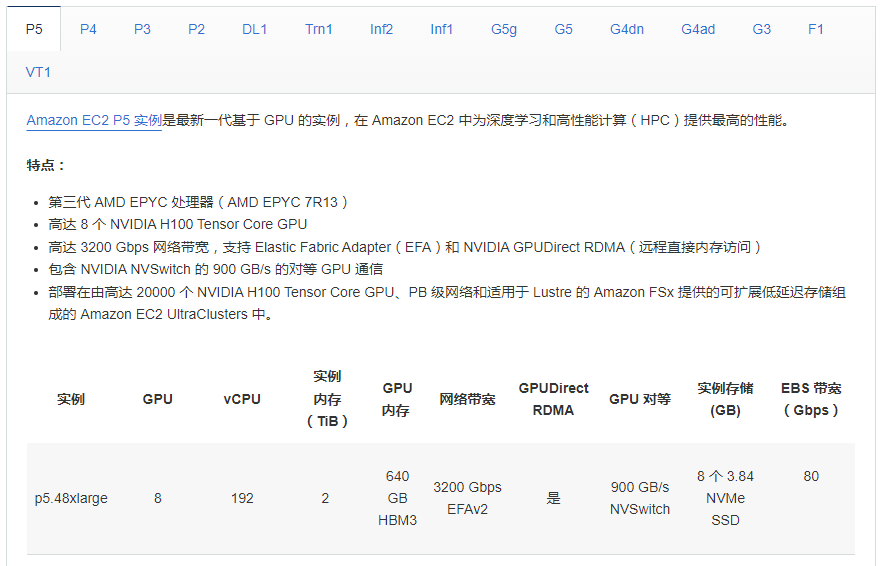Open the G3 tab
Viewport: 880px width, 566px height.
click(762, 29)
